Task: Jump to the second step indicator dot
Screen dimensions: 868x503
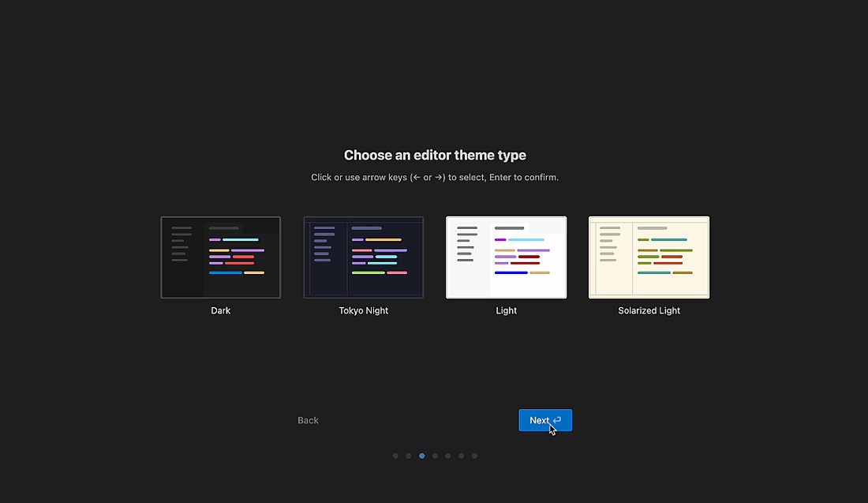Action: point(409,456)
